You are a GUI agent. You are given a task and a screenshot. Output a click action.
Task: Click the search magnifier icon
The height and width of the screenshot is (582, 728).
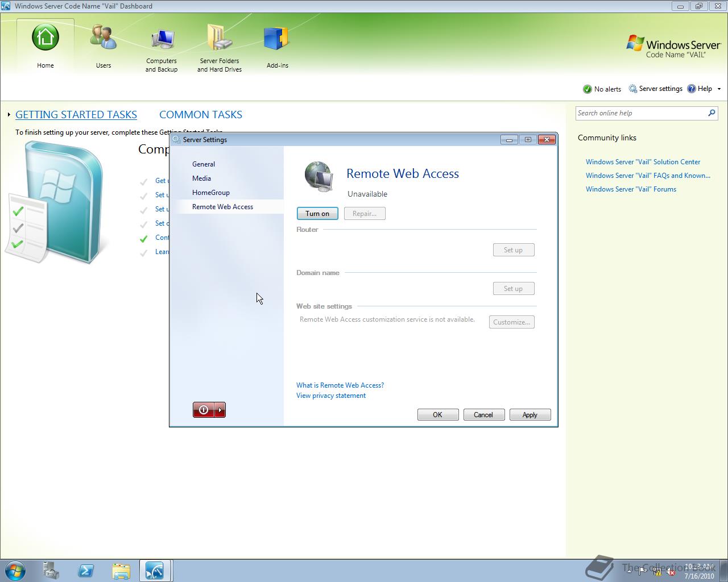pos(712,113)
